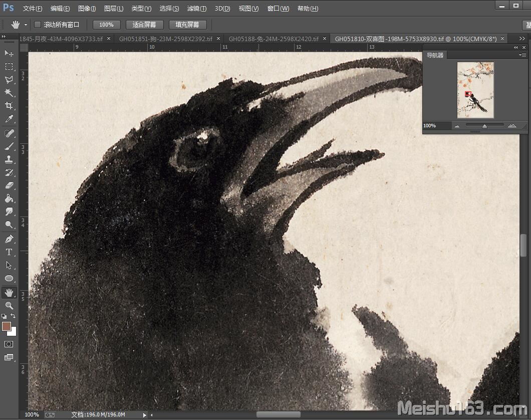Viewport: 531px width, 420px height.
Task: Collapse the Navigator panel to icons
Action: coord(516,48)
